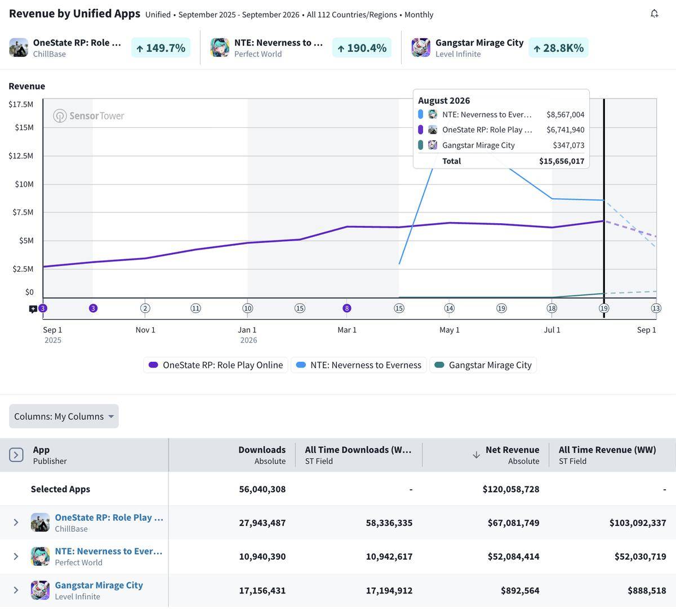Viewport: 676px width, 616px height.
Task: Click OneState downloads value 27,943,487
Action: point(262,523)
